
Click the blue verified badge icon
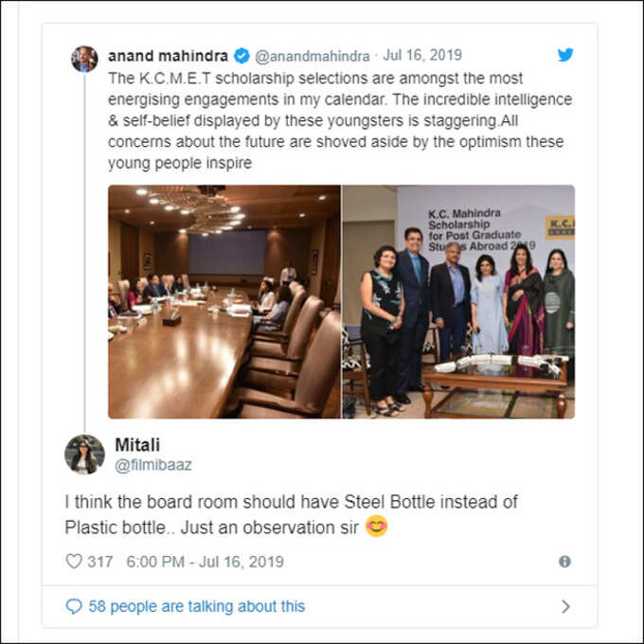coord(241,56)
